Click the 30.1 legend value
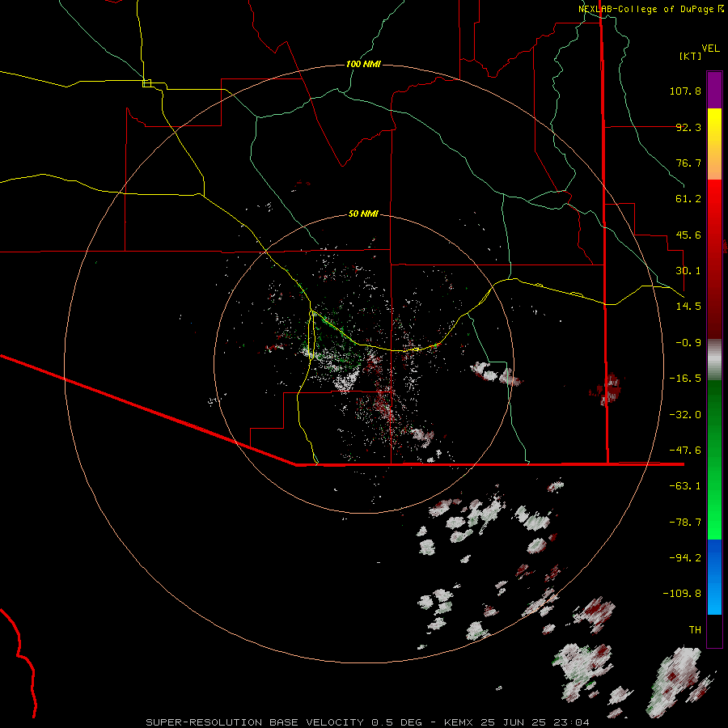728x728 pixels. coord(688,271)
